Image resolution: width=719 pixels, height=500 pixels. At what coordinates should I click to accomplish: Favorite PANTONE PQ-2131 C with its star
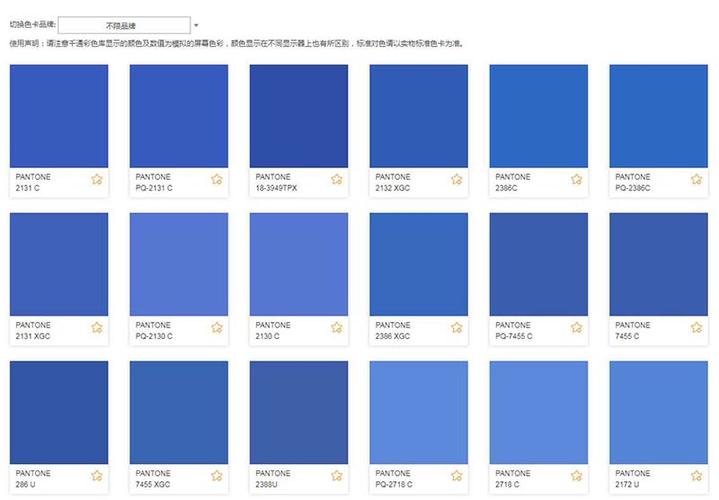(x=217, y=179)
